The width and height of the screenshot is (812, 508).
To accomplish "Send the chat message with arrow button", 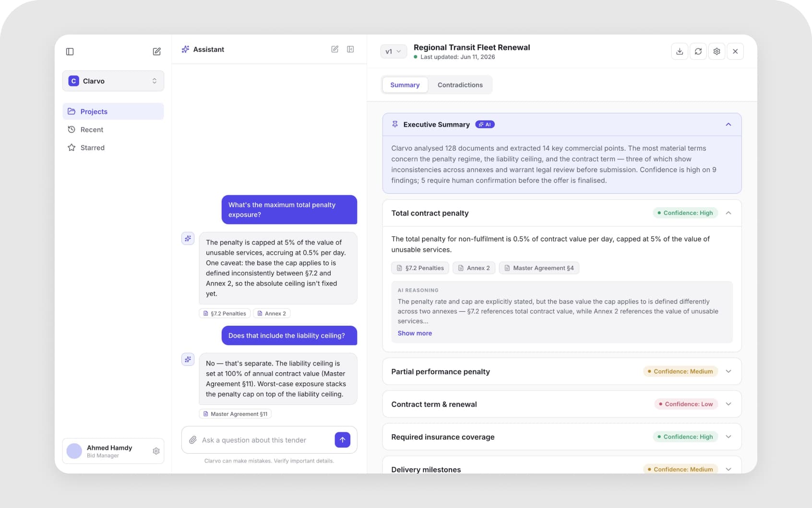I will coord(343,440).
